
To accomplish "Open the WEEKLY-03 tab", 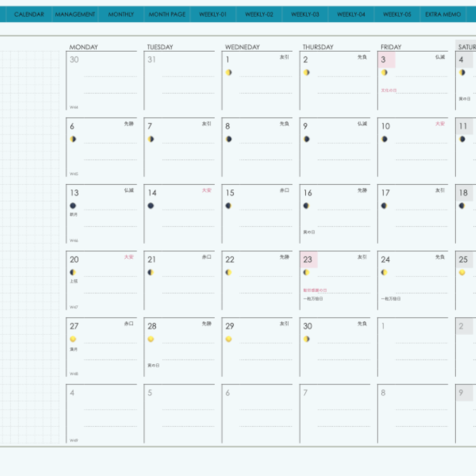I will coord(305,14).
